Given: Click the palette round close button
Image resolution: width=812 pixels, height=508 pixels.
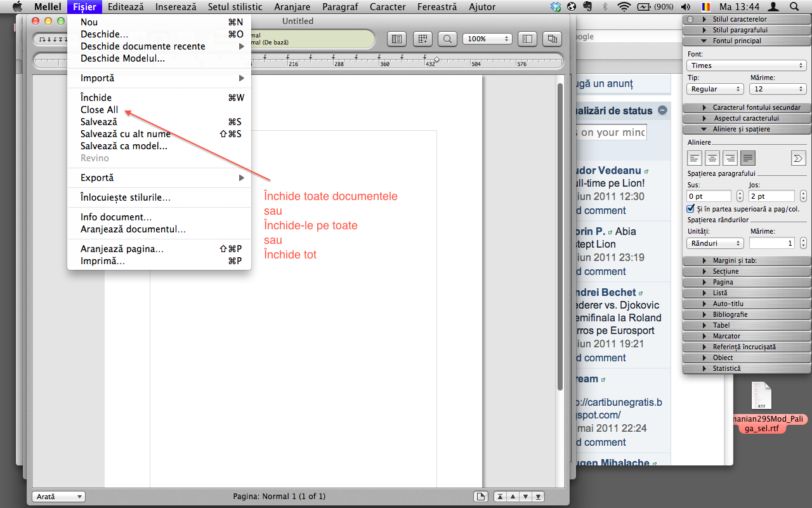Looking at the screenshot, I should coord(690,20).
